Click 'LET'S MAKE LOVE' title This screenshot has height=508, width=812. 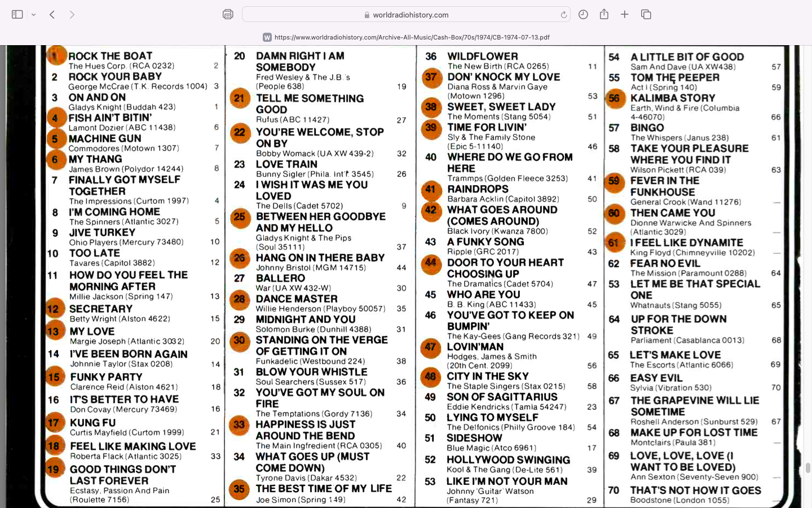click(676, 355)
